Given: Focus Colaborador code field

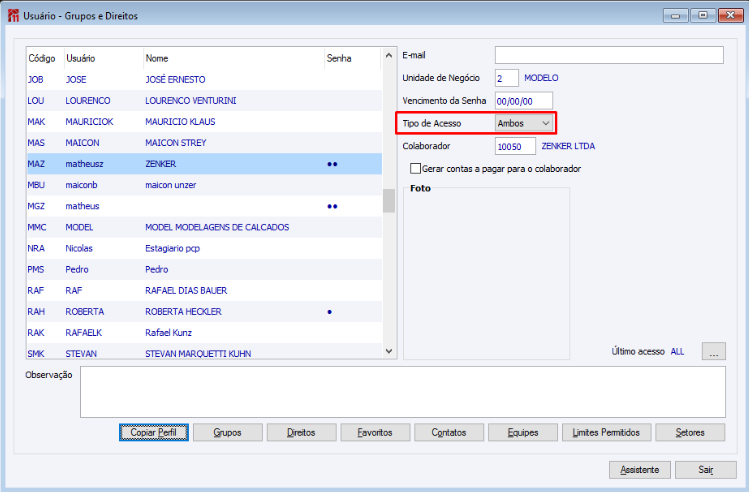Looking at the screenshot, I should tap(515, 146).
